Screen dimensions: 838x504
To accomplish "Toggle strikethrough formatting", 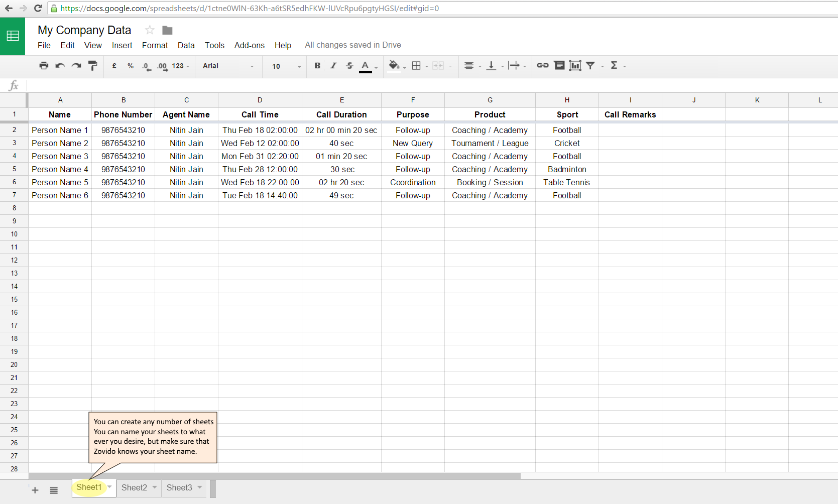I will [x=349, y=66].
